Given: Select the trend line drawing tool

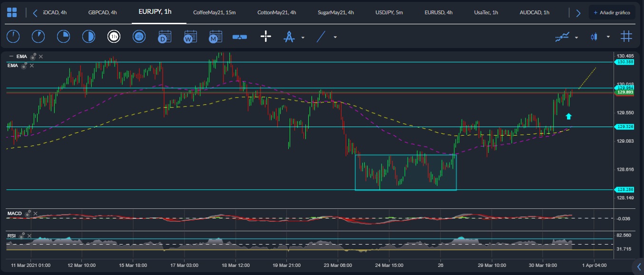Looking at the screenshot, I should tap(322, 36).
